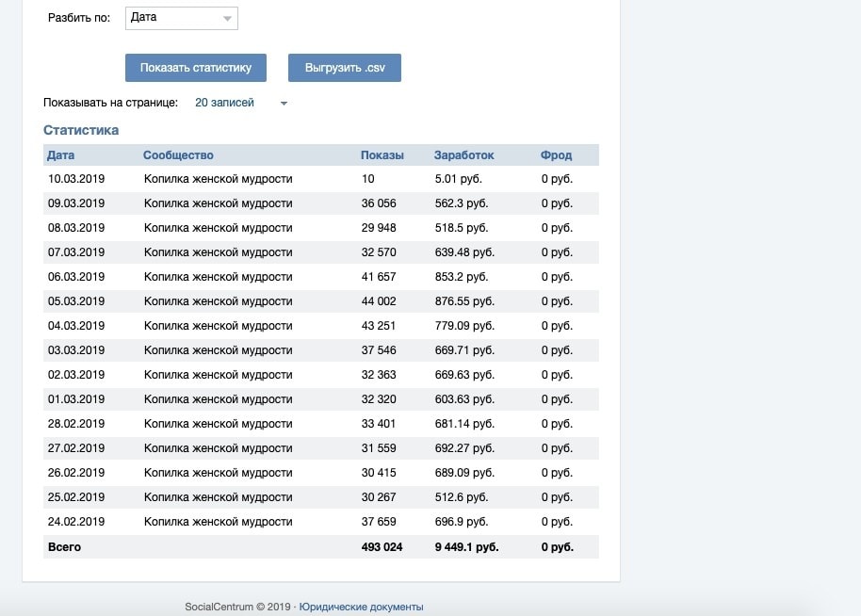
Task: Click community name in the 09.03.2019 row
Action: [x=218, y=203]
